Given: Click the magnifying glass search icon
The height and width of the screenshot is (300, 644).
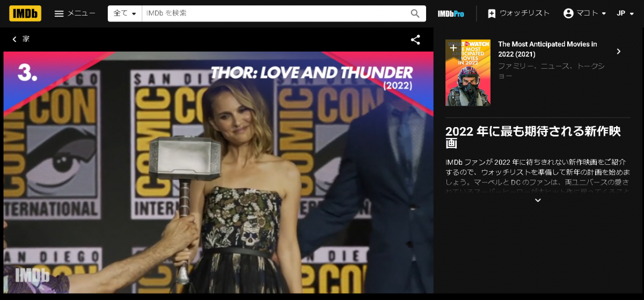Looking at the screenshot, I should [x=415, y=13].
